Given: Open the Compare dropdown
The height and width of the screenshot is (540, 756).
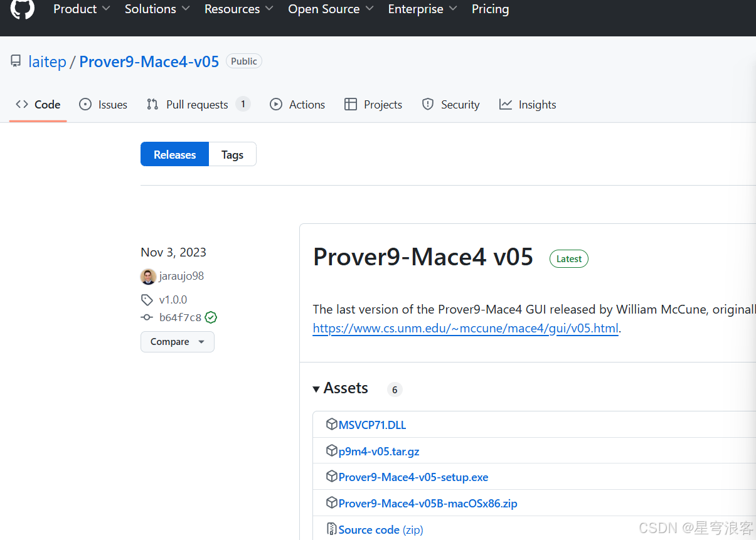Looking at the screenshot, I should point(178,342).
